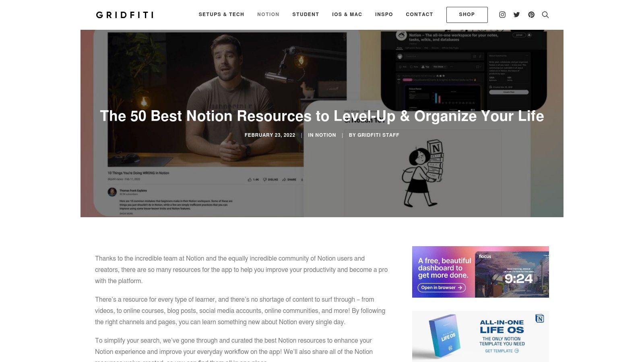Click the February 23, 2022 post date

(x=270, y=135)
